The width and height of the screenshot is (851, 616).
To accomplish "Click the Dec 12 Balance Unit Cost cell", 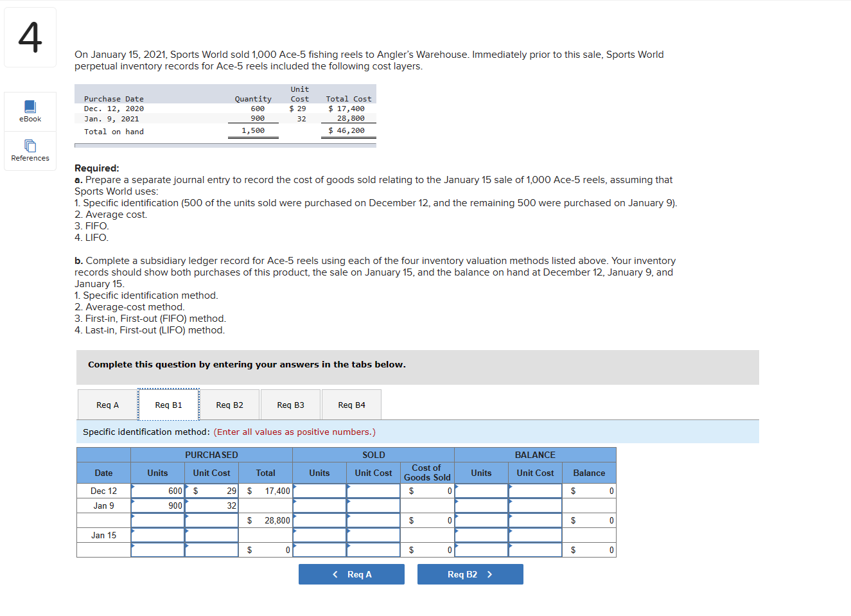I will pyautogui.click(x=535, y=491).
